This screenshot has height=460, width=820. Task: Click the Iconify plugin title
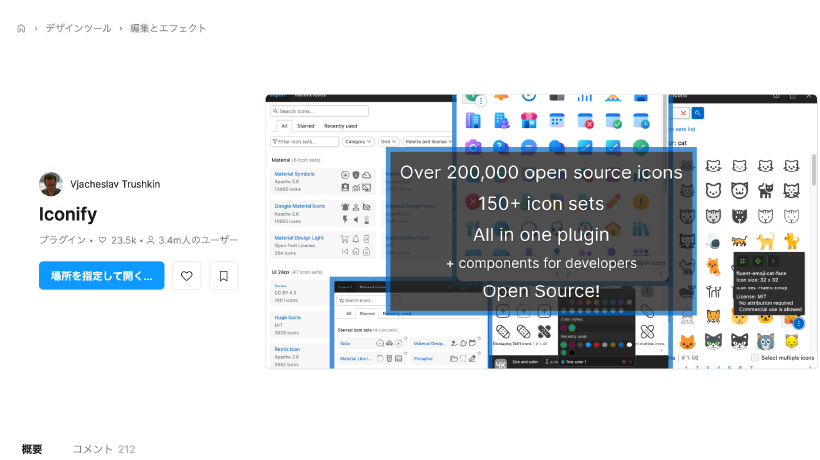coord(68,214)
